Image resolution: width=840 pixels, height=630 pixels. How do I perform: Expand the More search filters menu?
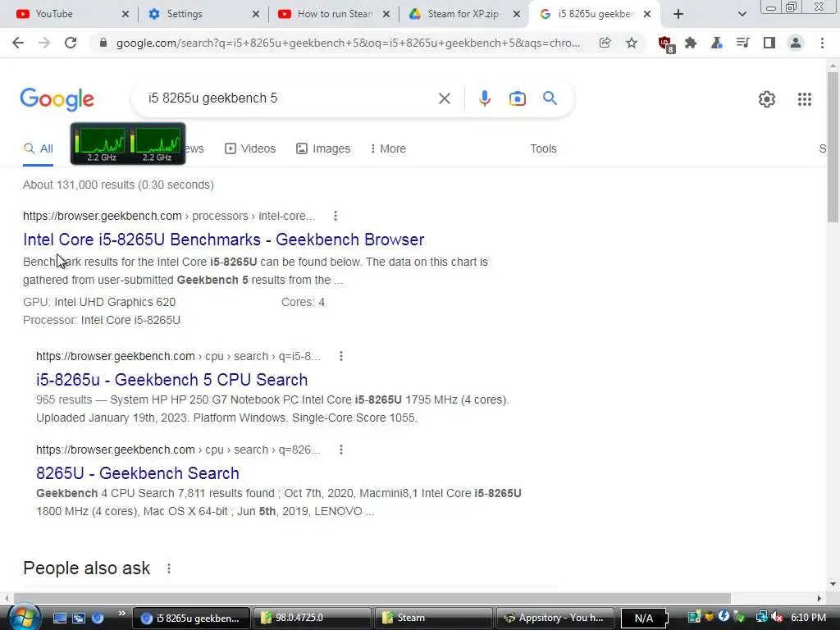point(388,148)
